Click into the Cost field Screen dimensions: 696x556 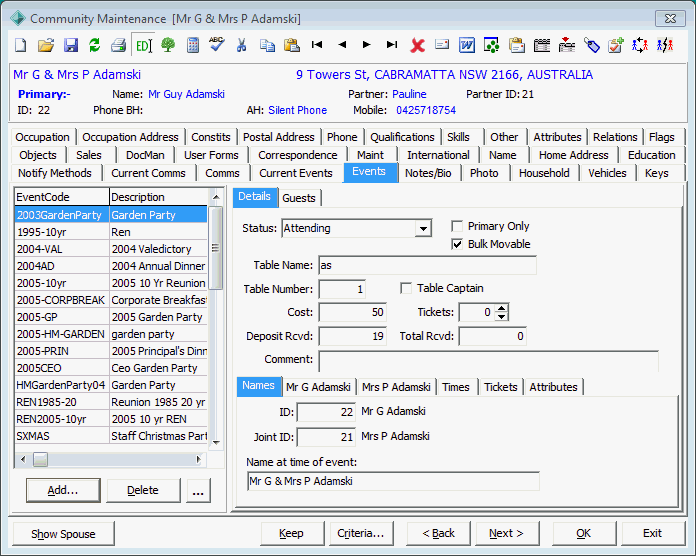tap(352, 312)
